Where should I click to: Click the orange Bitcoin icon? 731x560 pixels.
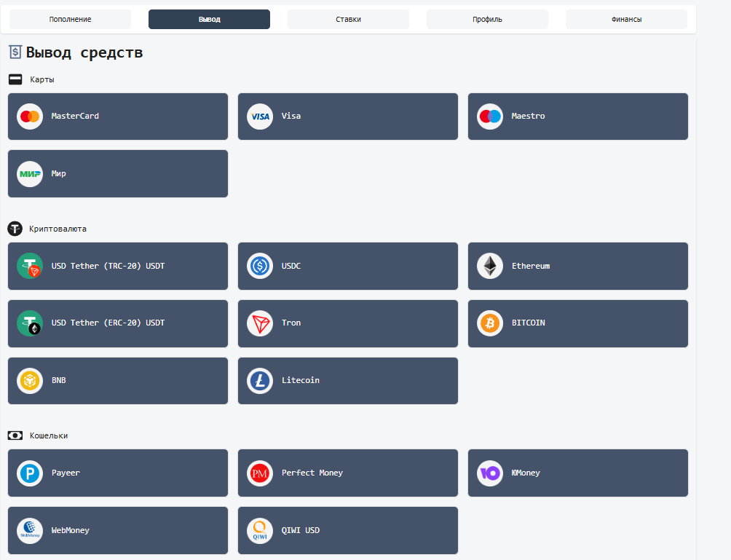(x=490, y=323)
